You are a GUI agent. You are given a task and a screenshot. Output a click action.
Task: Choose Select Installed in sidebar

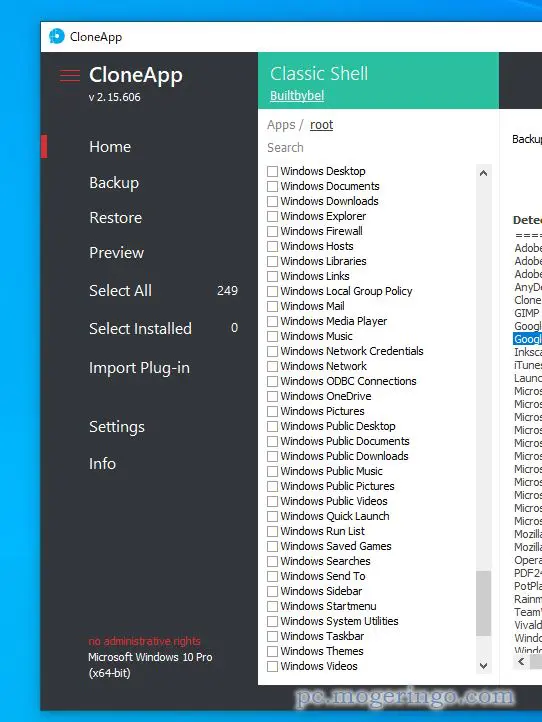pyautogui.click(x=140, y=328)
